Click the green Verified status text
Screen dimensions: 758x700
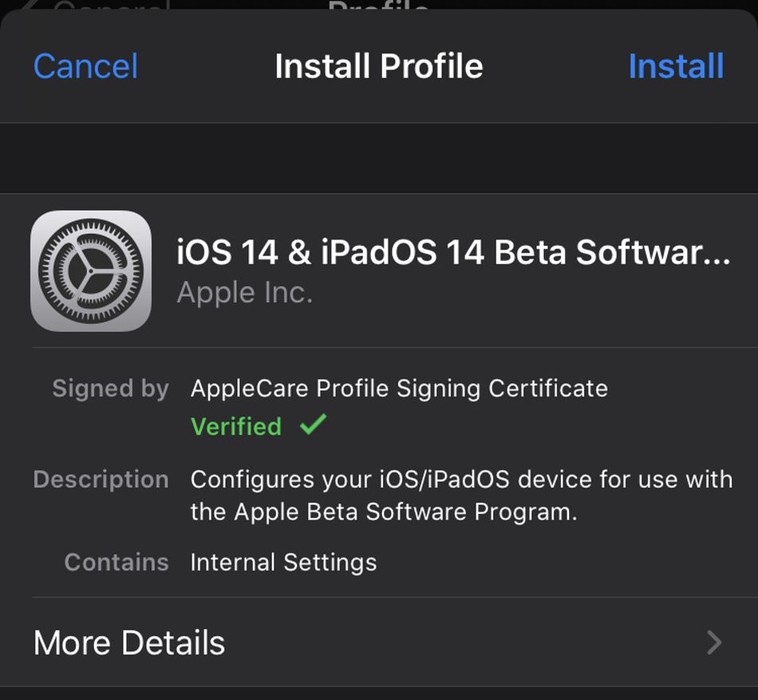click(x=236, y=426)
